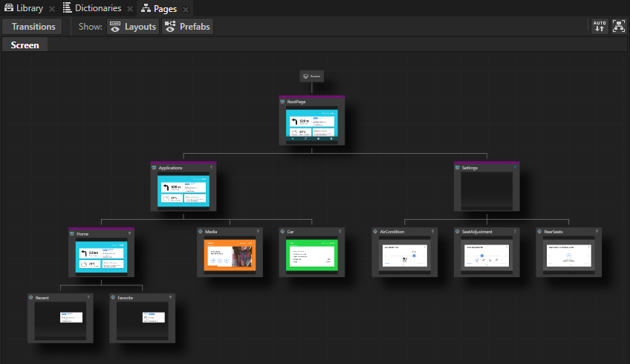Click the page icon on Car node
The image size is (630, 364).
(283, 232)
